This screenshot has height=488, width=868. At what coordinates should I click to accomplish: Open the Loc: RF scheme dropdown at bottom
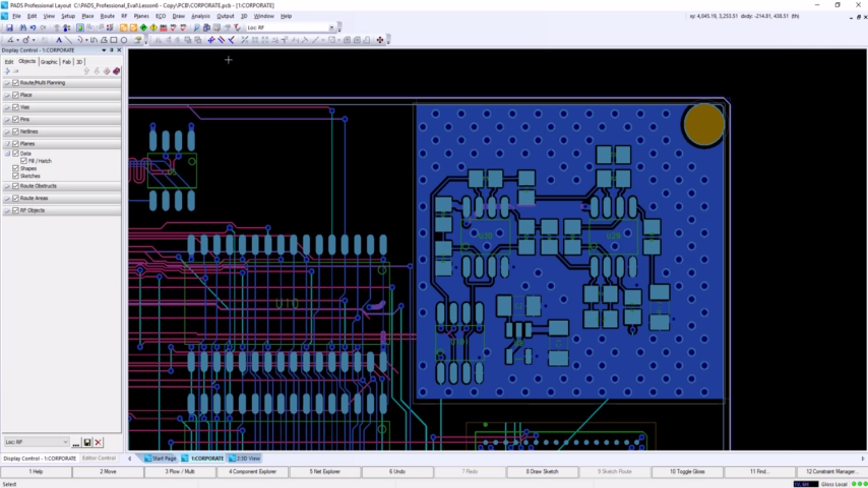click(65, 442)
